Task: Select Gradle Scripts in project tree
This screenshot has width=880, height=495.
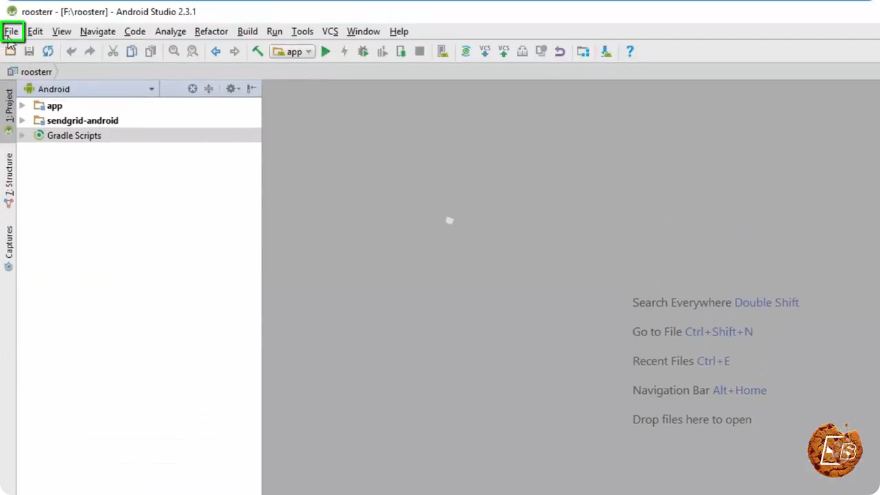Action: [74, 136]
